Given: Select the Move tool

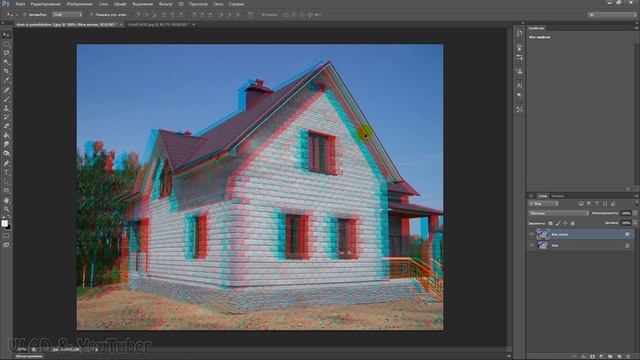Looking at the screenshot, I should point(6,35).
